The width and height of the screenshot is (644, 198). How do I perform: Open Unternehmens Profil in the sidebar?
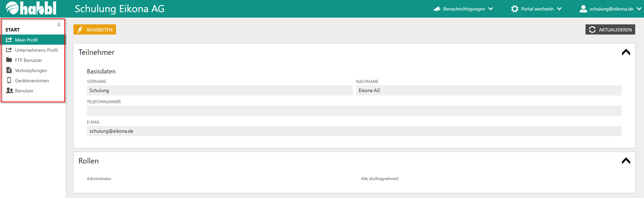[x=36, y=50]
